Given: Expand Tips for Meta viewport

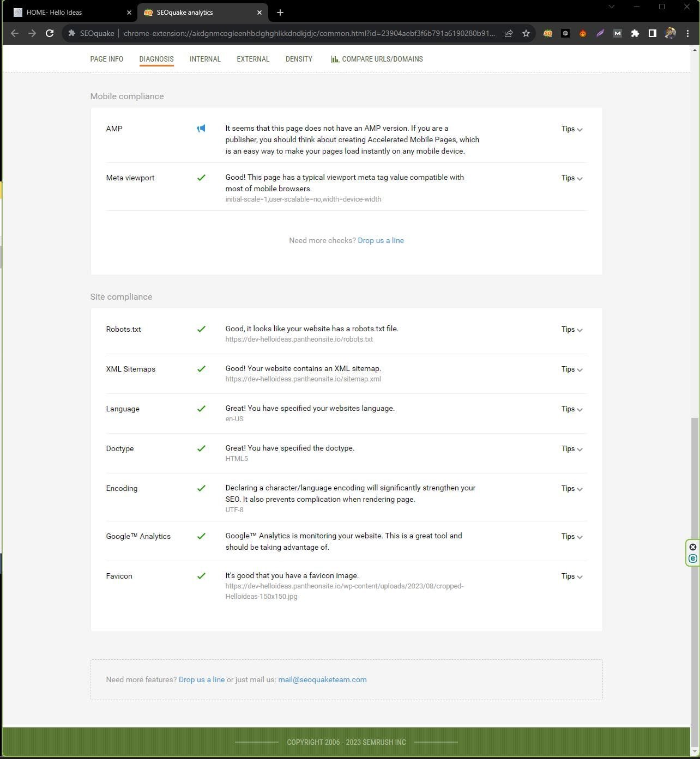Looking at the screenshot, I should [x=571, y=178].
